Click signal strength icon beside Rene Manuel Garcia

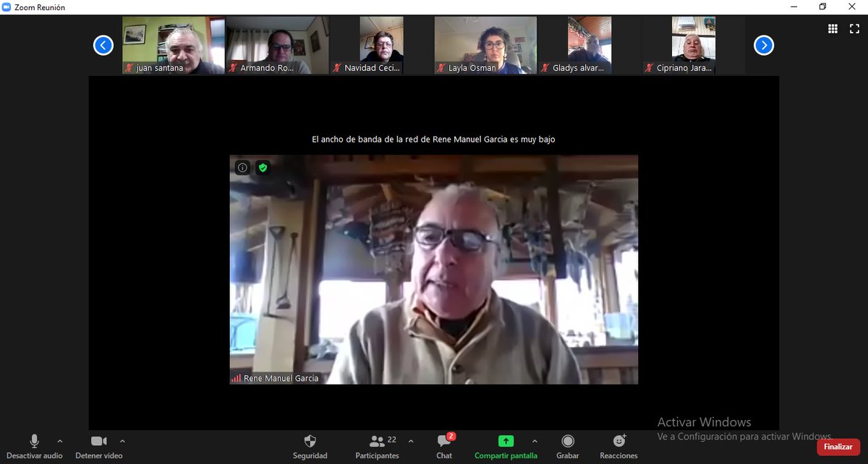click(x=236, y=378)
